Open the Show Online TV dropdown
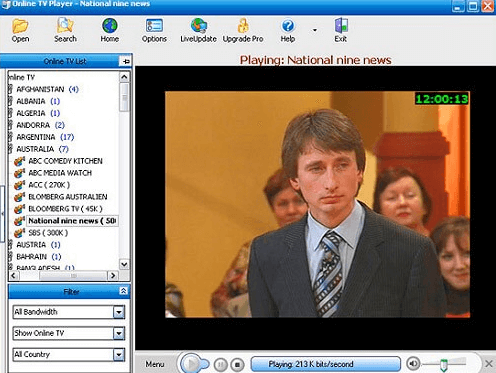496x373 pixels. tap(119, 333)
